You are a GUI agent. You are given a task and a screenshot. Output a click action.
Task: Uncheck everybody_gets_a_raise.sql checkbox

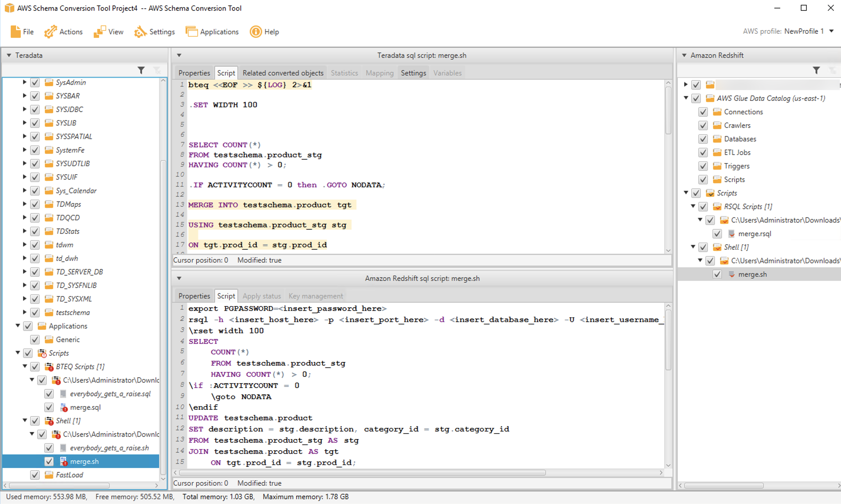[x=49, y=394]
